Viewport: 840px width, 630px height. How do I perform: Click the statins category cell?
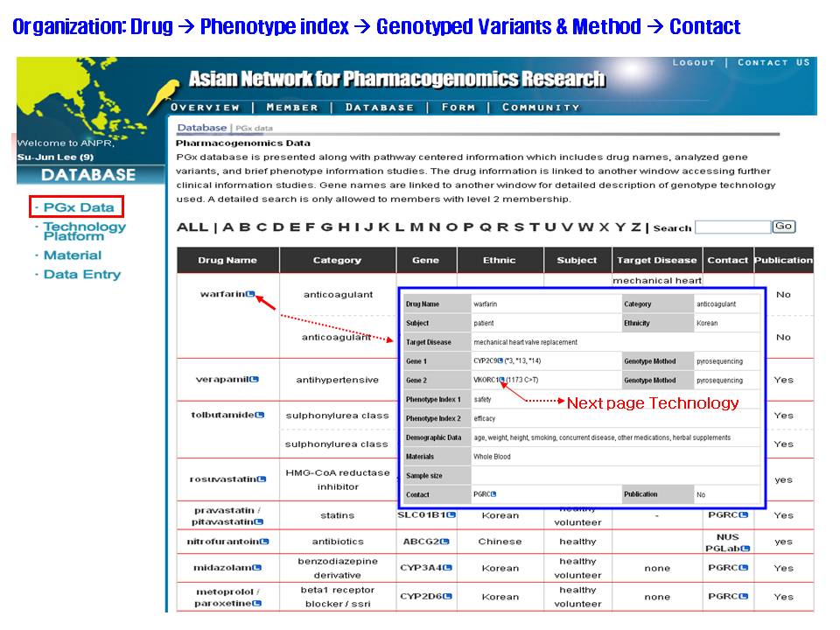point(338,515)
